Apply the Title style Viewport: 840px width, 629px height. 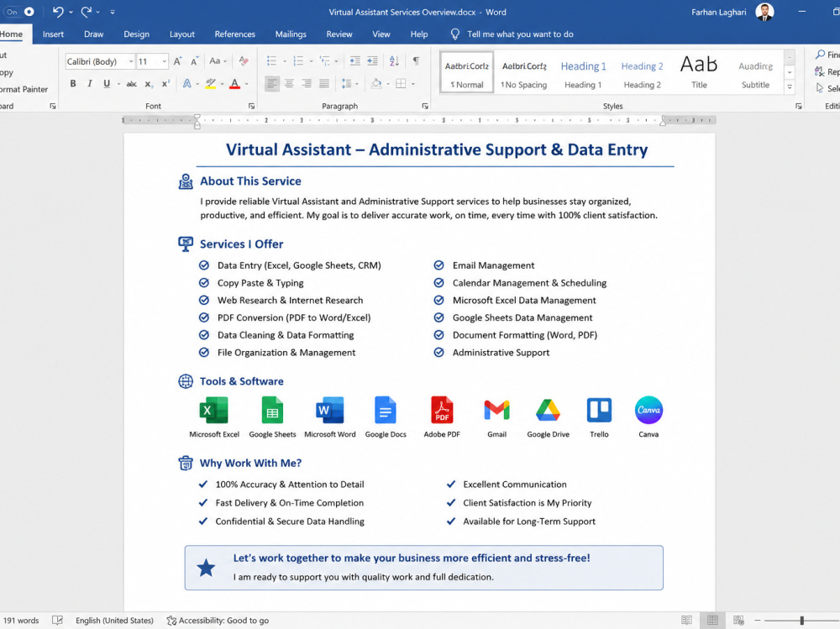pyautogui.click(x=699, y=72)
